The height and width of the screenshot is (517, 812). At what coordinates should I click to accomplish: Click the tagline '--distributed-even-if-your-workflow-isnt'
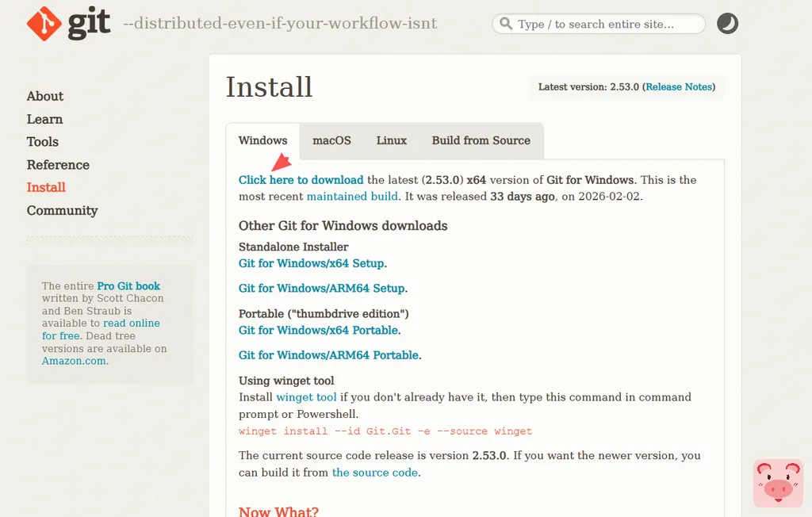click(280, 23)
